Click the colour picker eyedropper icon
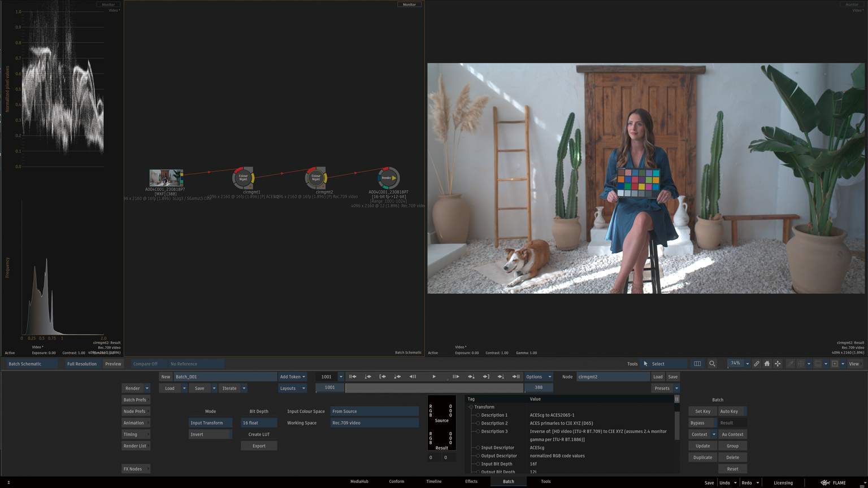Screen dimensions: 868x488 pyautogui.click(x=791, y=364)
